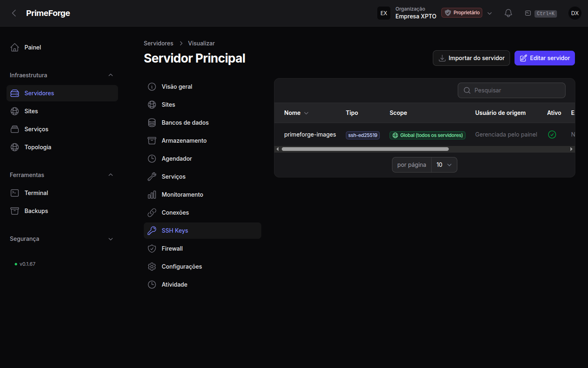The image size is (588, 368).
Task: Click the left scrollbar arrow
Action: (x=278, y=149)
